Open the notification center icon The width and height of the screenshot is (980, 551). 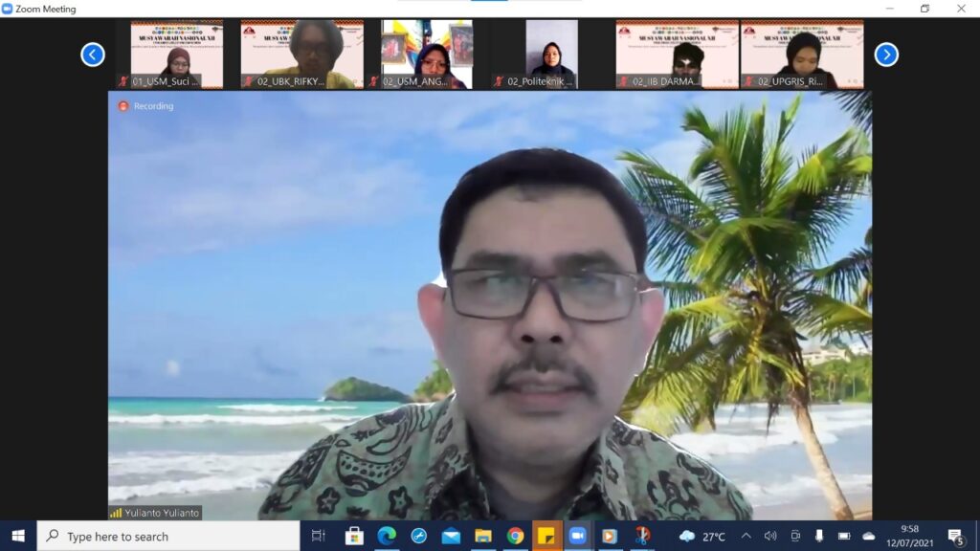[955, 536]
